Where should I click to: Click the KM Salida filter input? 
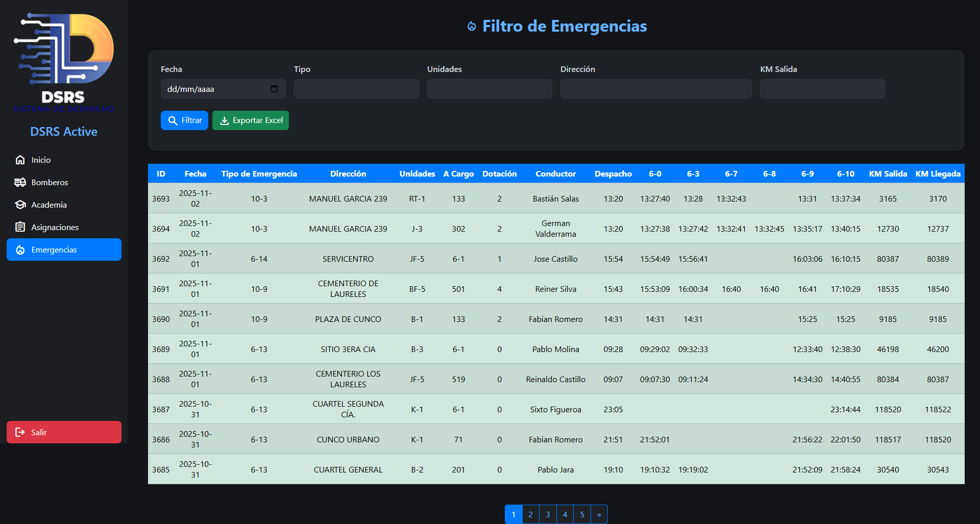tap(822, 88)
